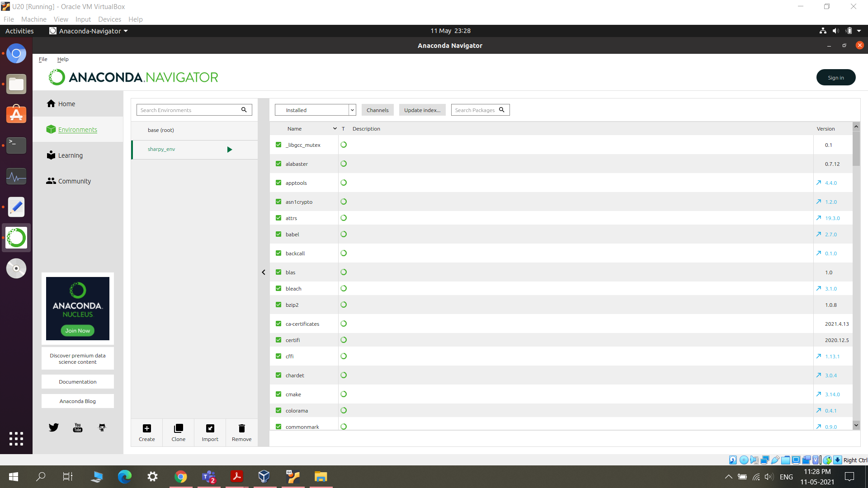Click the upgrade arrow for apptools version
The height and width of the screenshot is (488, 868).
819,183
